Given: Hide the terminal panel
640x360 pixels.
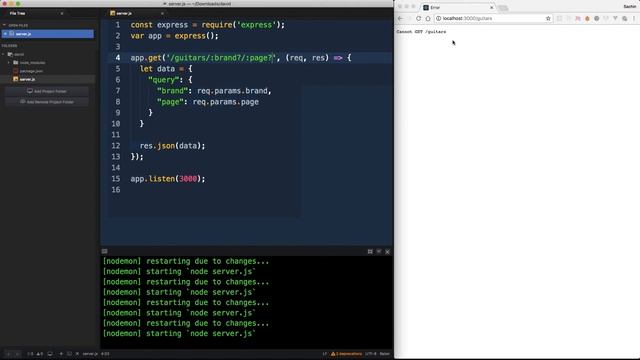Looking at the screenshot, I should [379, 252].
